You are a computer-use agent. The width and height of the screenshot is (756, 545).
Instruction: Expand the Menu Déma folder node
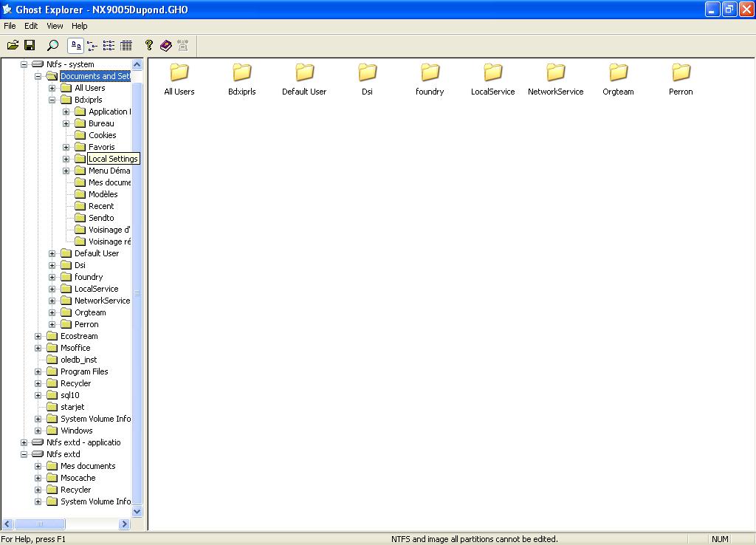[x=66, y=171]
